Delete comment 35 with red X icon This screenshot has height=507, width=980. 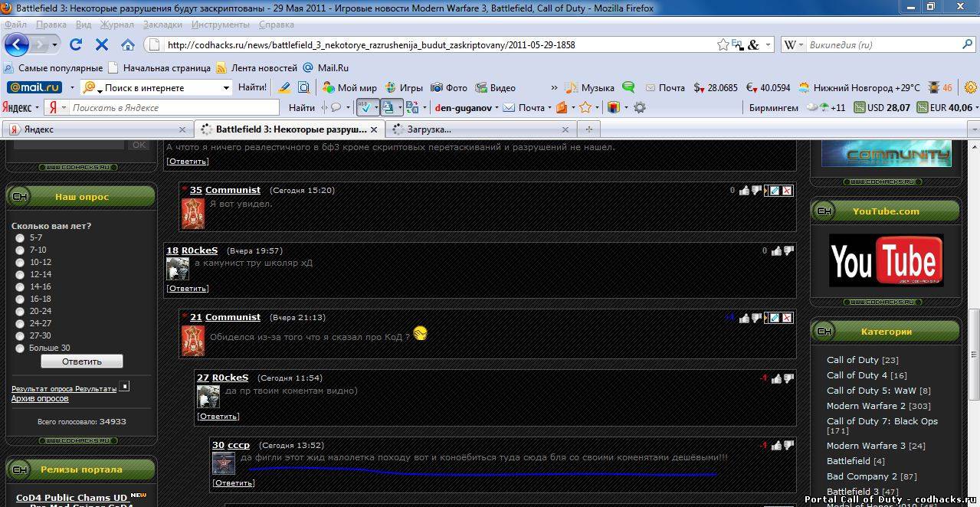(787, 191)
